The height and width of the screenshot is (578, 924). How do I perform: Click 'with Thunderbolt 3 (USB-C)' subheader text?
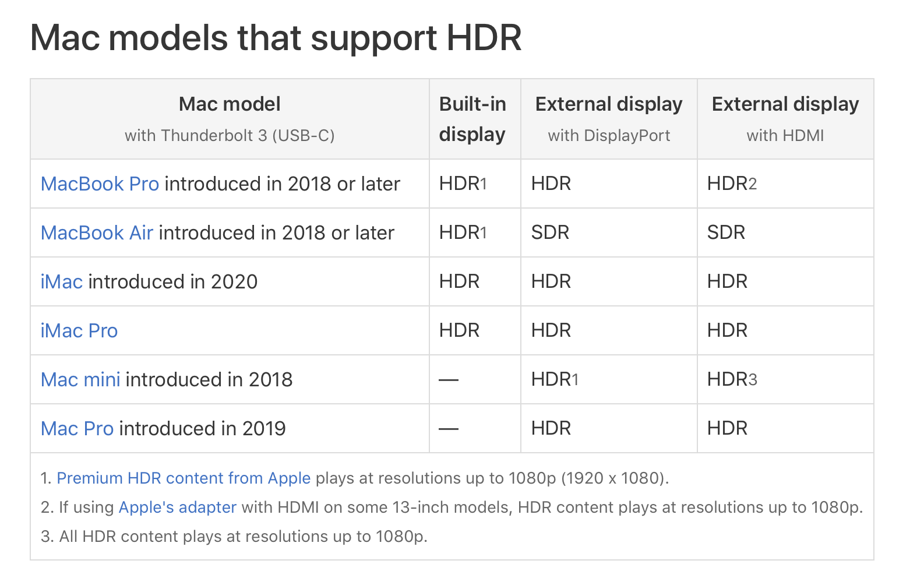230,136
